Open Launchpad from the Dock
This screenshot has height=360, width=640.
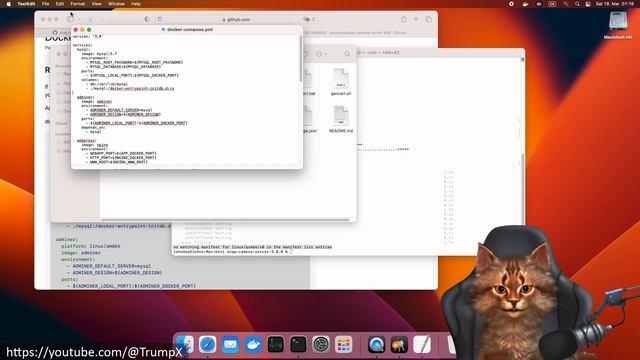point(343,345)
